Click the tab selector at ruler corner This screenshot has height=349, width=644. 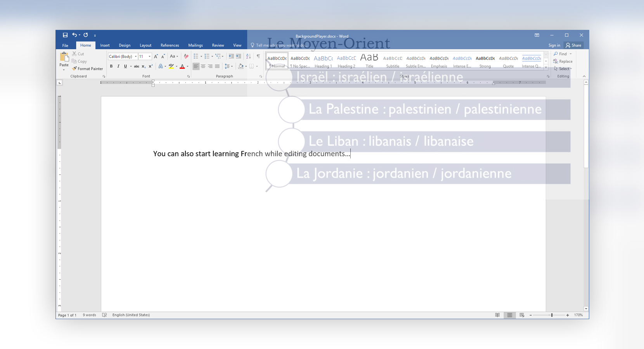click(59, 83)
